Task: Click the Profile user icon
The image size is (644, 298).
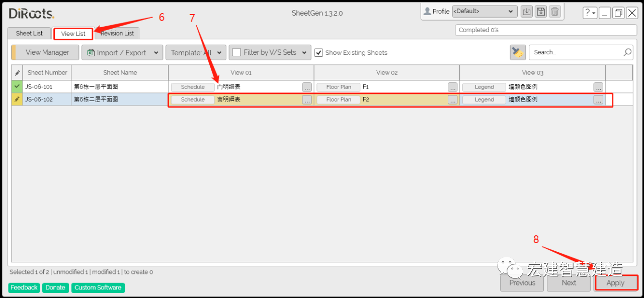Action: click(x=428, y=11)
